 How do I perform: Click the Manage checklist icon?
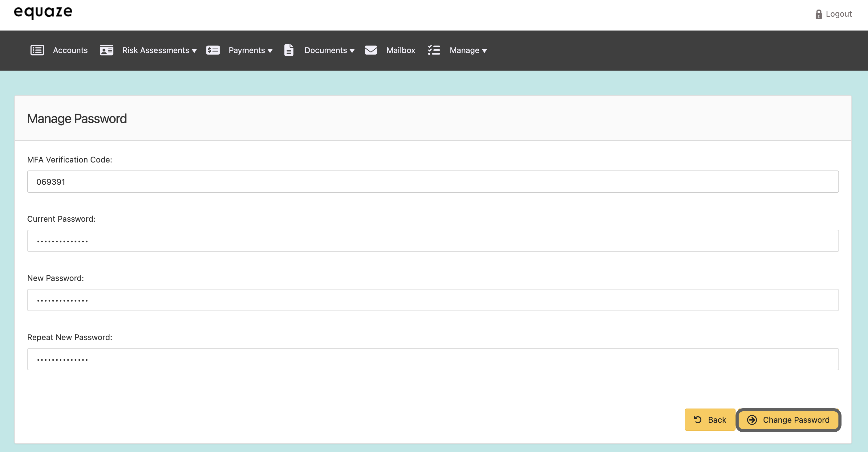(434, 50)
